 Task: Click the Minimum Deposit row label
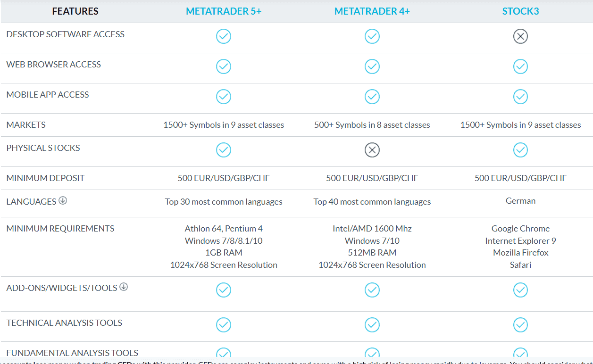[x=45, y=178]
